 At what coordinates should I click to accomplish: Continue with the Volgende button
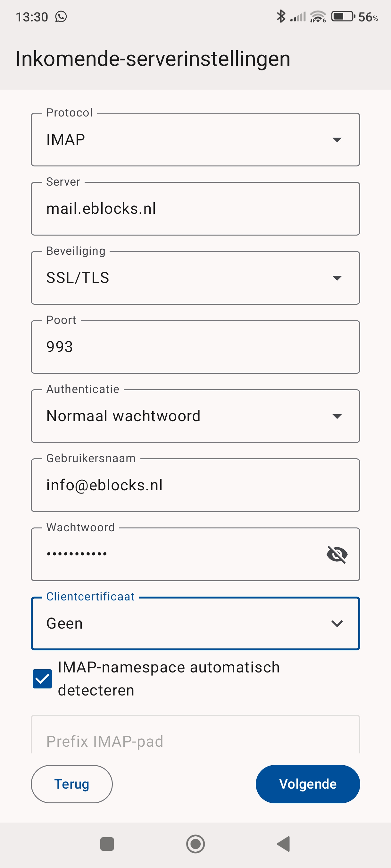(x=308, y=784)
